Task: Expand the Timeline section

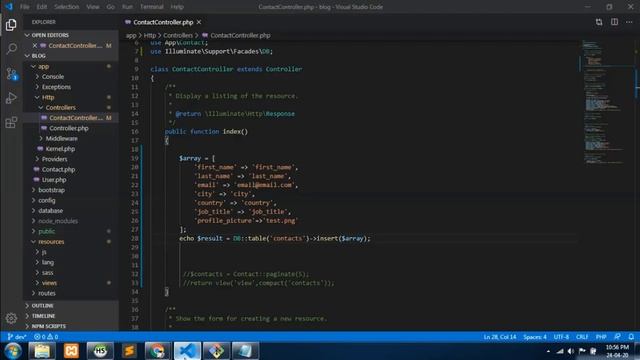Action: [x=70, y=316]
